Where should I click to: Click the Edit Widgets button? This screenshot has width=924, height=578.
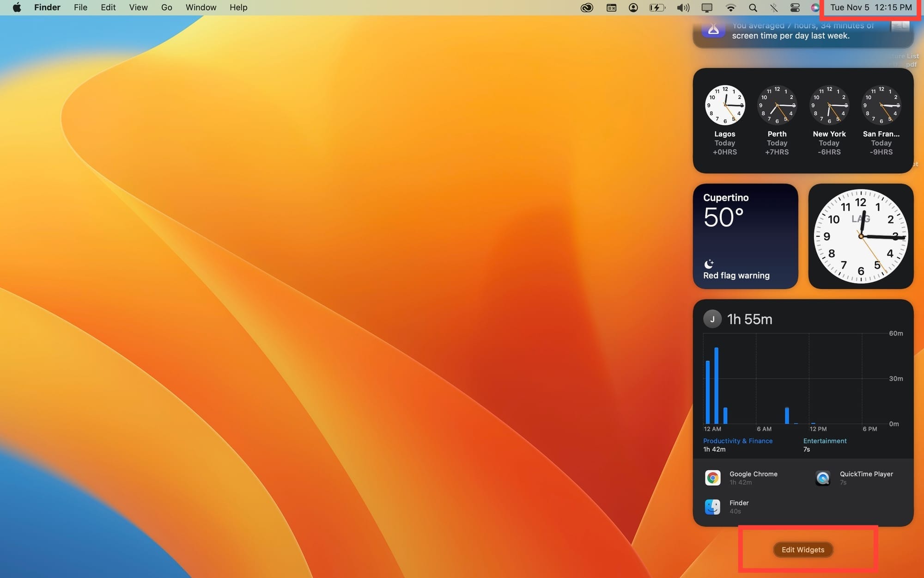pos(803,550)
